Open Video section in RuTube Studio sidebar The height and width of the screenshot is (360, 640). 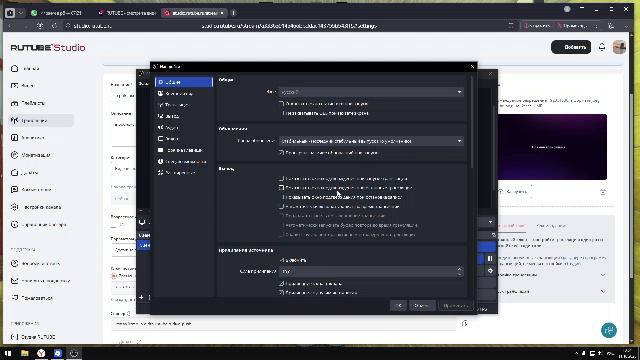coord(41,86)
